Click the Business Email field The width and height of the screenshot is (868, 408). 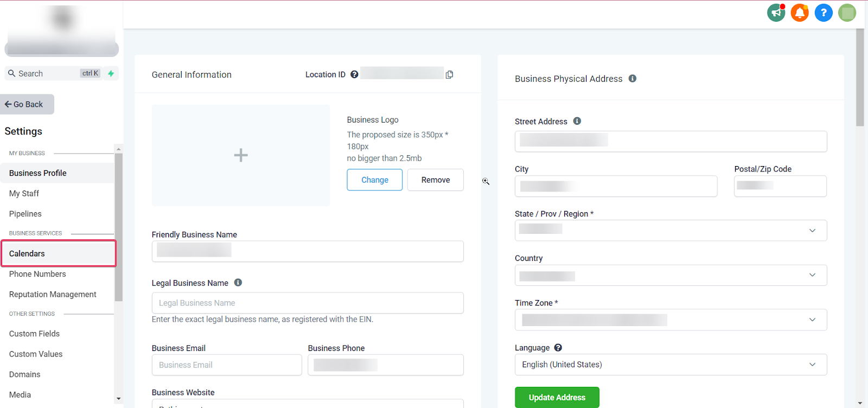tap(227, 365)
